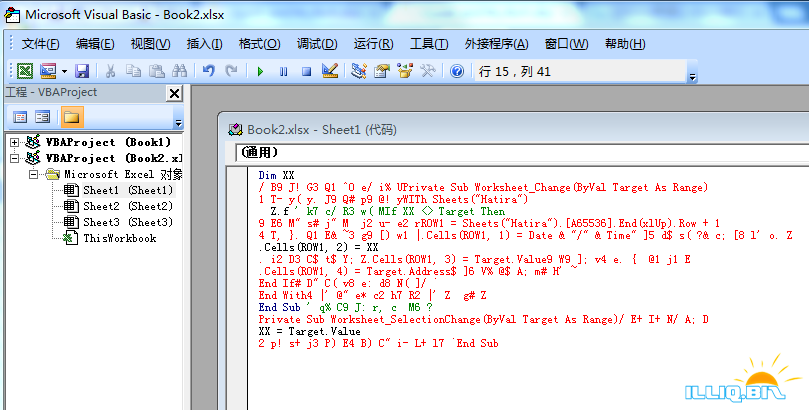Click the Microsoft Visual Basic title bar icon
This screenshot has width=809, height=410.
click(x=12, y=14)
